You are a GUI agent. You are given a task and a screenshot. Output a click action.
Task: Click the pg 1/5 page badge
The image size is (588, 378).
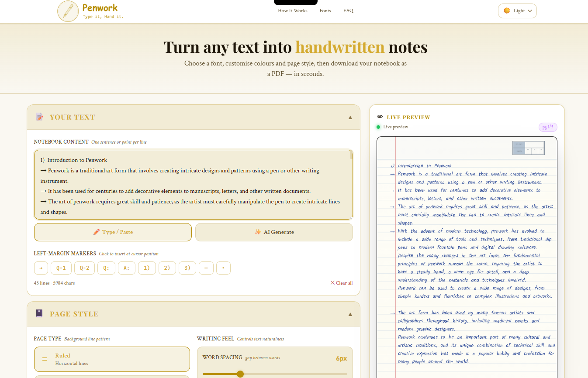[x=548, y=127]
